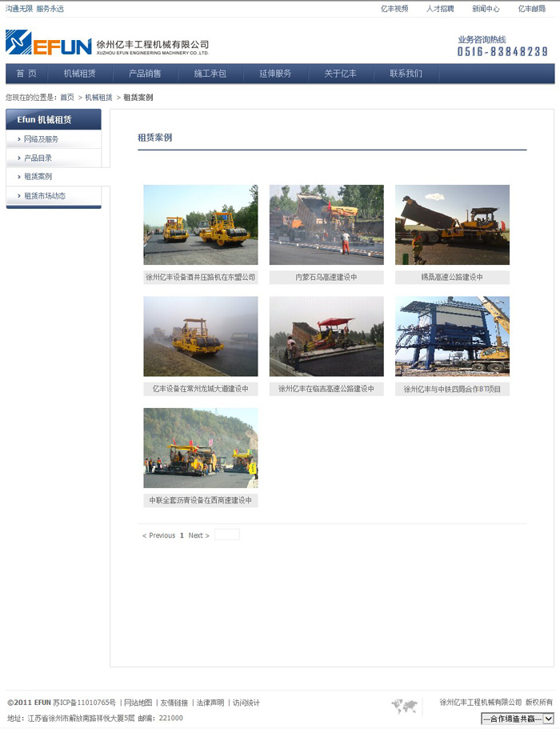
Task: Open 机械租赁 navigation menu item
Action: [x=79, y=74]
